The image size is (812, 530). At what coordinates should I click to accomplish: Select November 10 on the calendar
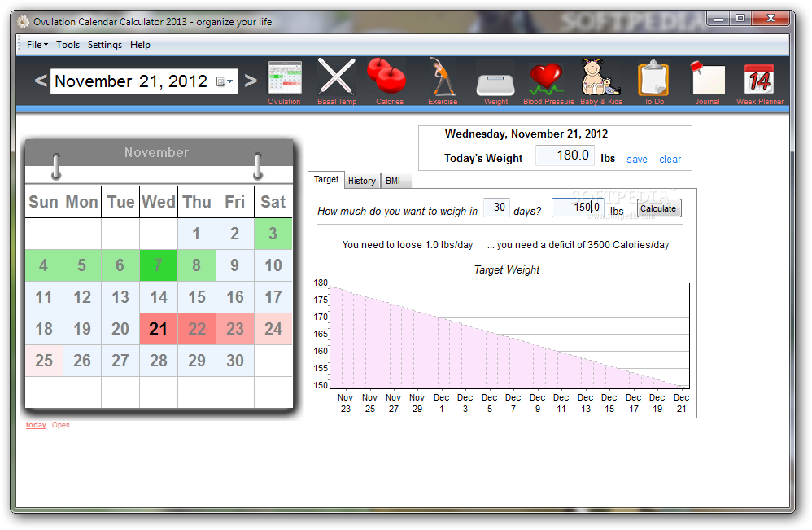coord(273,265)
